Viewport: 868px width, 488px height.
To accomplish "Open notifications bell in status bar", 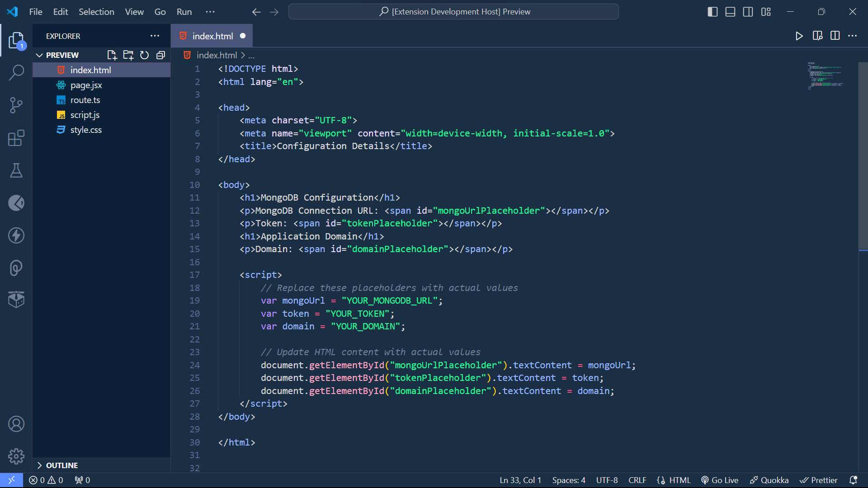I will pyautogui.click(x=853, y=480).
